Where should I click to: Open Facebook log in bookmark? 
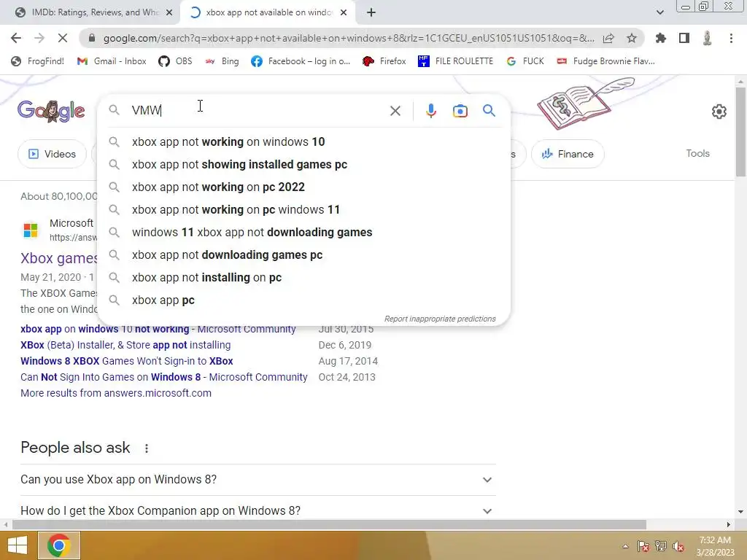(x=301, y=61)
